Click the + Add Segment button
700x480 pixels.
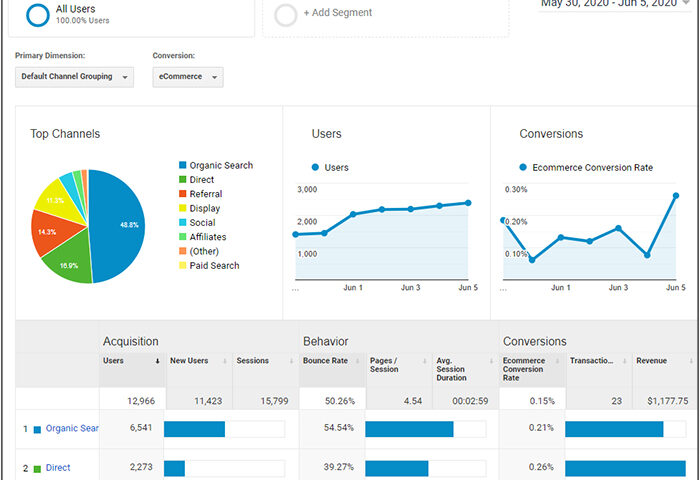click(338, 13)
